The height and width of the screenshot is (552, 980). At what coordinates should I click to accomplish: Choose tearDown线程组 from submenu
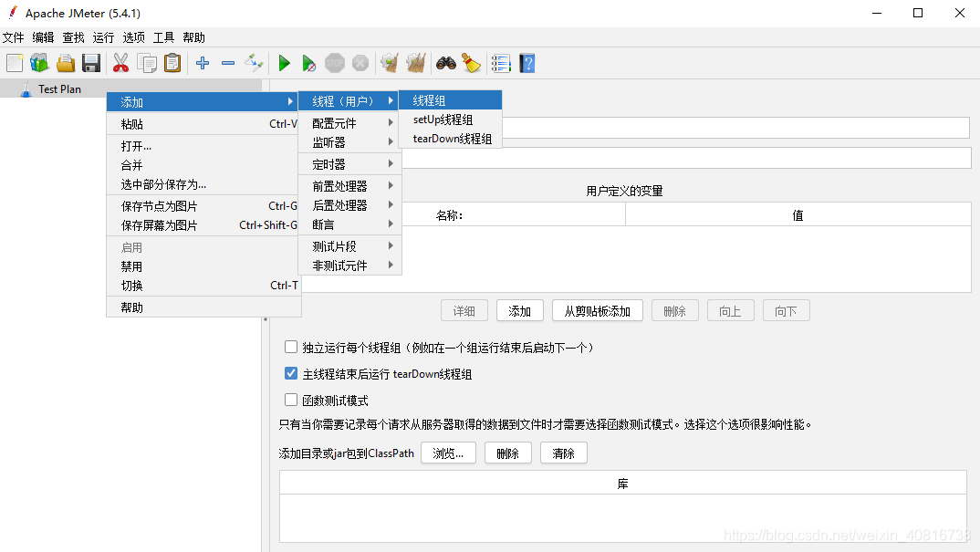(x=450, y=139)
